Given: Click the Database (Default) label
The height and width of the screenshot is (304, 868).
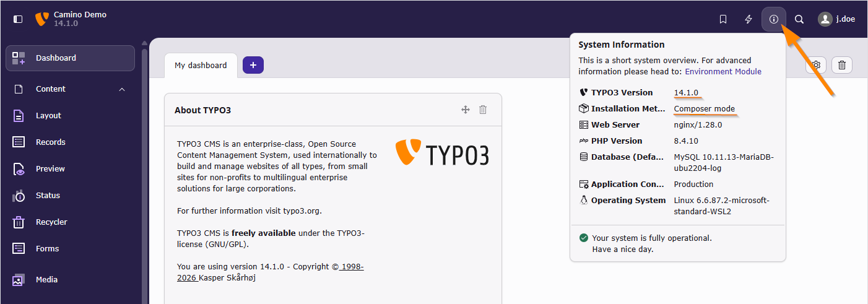Looking at the screenshot, I should (x=628, y=157).
